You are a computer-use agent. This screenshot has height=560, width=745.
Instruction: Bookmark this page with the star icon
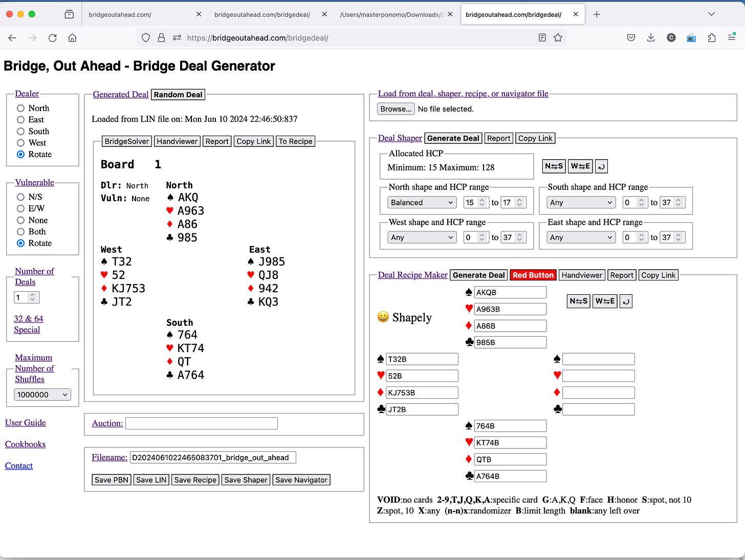tap(558, 38)
